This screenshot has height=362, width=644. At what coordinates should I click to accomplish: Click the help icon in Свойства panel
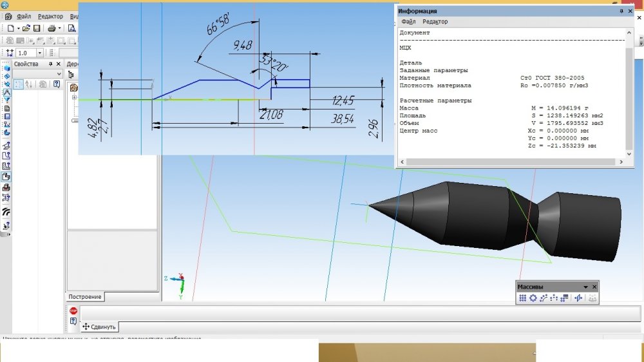pyautogui.click(x=57, y=84)
